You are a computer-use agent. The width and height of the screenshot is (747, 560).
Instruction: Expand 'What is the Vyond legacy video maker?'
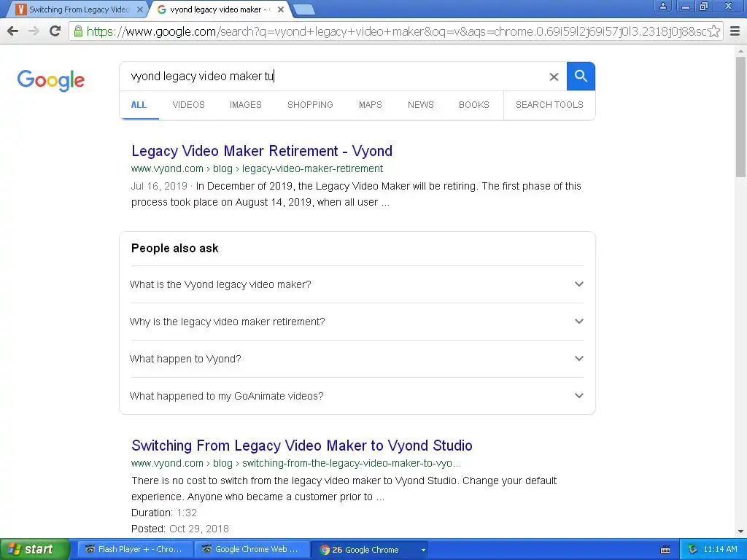point(357,284)
